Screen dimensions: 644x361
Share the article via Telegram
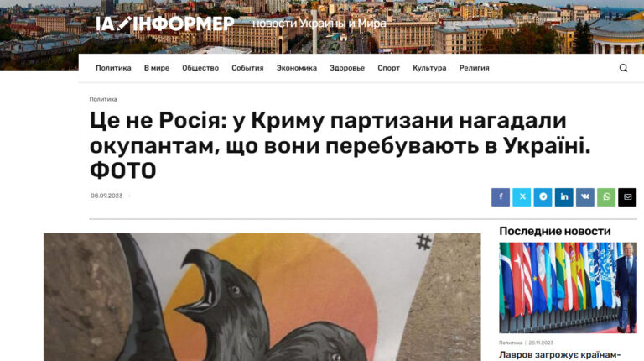coord(543,197)
